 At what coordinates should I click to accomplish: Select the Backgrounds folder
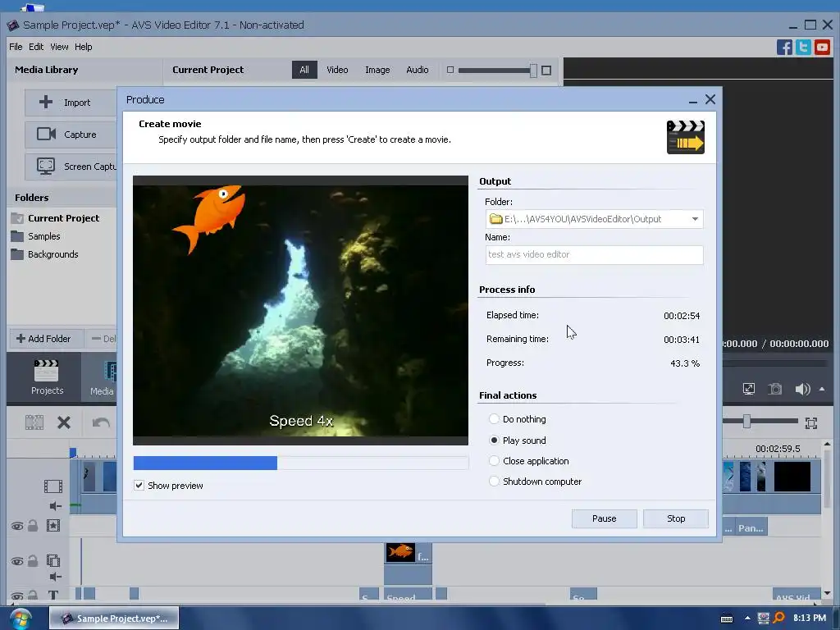pos(52,254)
